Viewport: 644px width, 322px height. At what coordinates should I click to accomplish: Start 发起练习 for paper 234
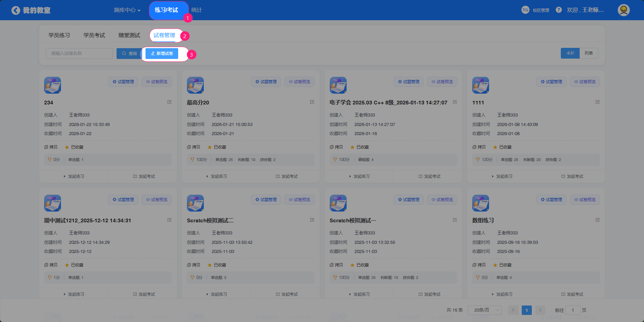[x=73, y=176]
